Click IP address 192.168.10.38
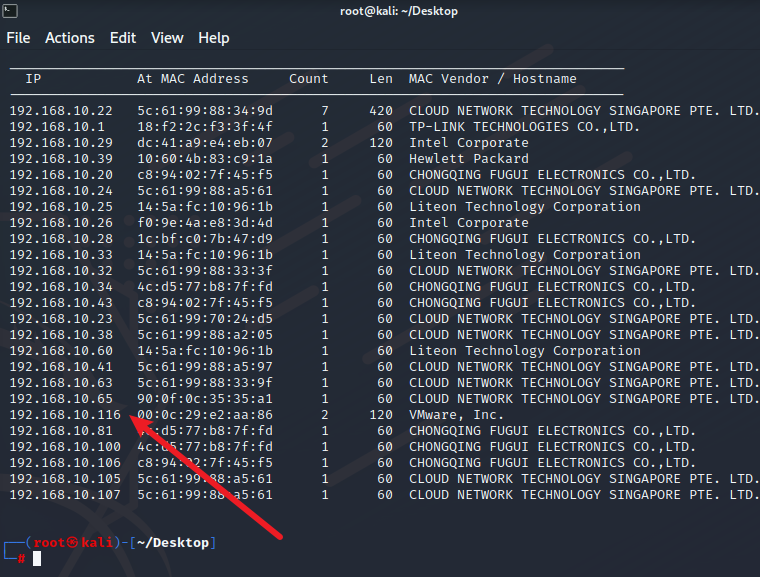Viewport: 760px width, 577px height. click(61, 335)
